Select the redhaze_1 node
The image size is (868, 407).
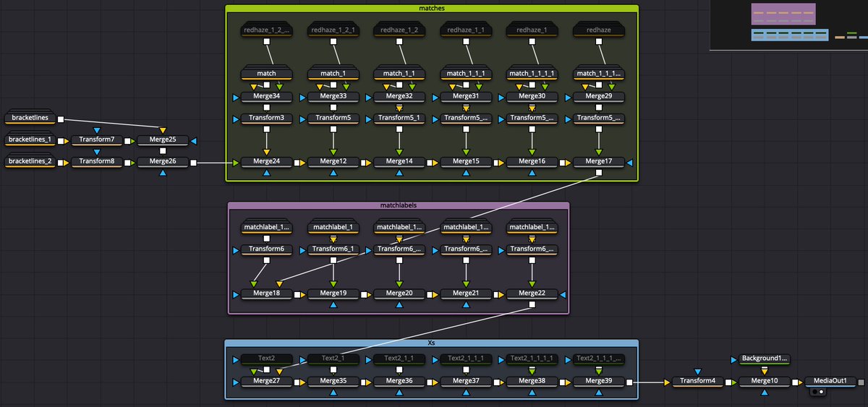(532, 30)
